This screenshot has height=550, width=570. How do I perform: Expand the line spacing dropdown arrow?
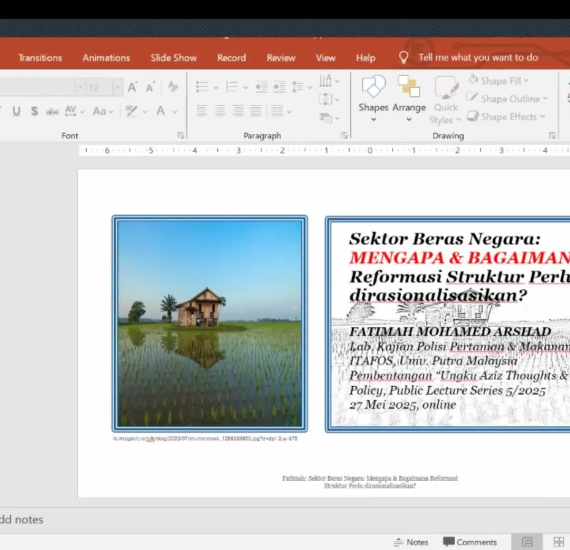[x=309, y=88]
